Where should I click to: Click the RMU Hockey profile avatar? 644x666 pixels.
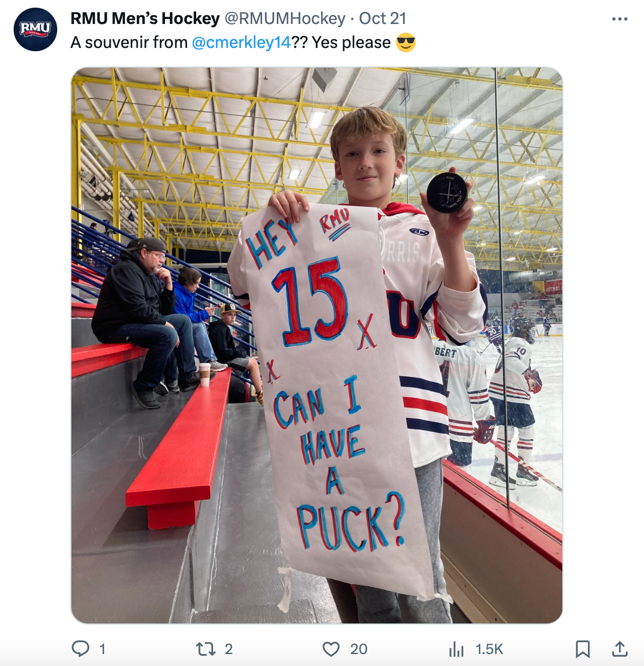(35, 29)
